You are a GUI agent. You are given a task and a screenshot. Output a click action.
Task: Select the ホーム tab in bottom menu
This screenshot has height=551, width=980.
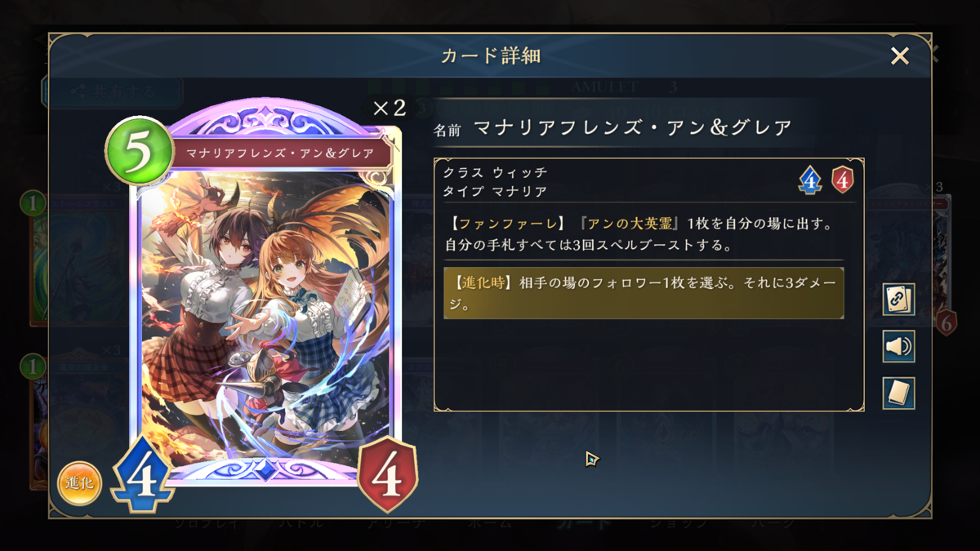(x=490, y=523)
